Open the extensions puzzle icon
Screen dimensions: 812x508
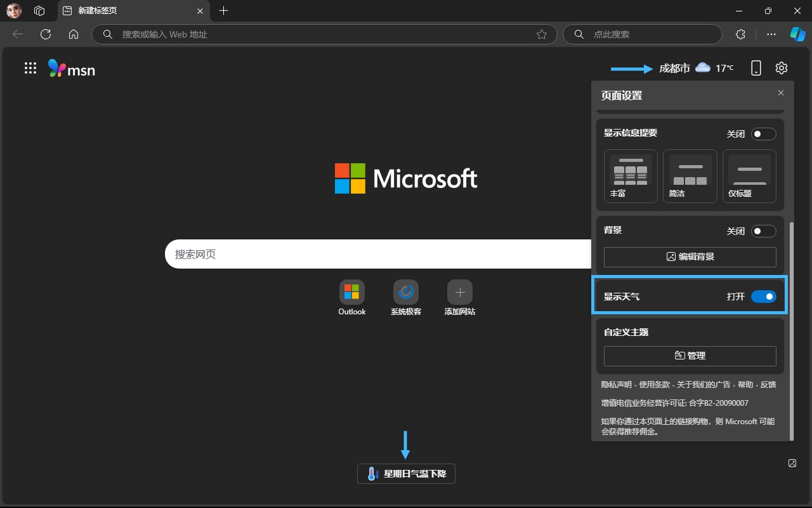pos(740,34)
